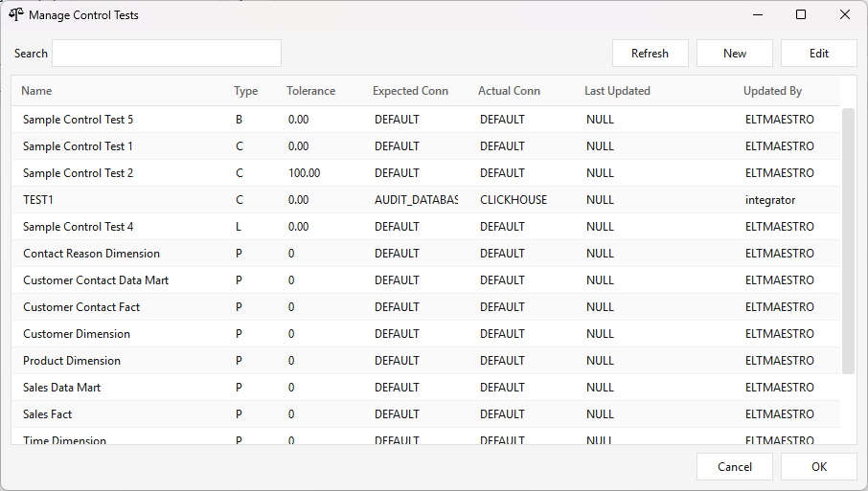The height and width of the screenshot is (491, 868).
Task: Sort by Actual Conn column header
Action: coord(509,91)
